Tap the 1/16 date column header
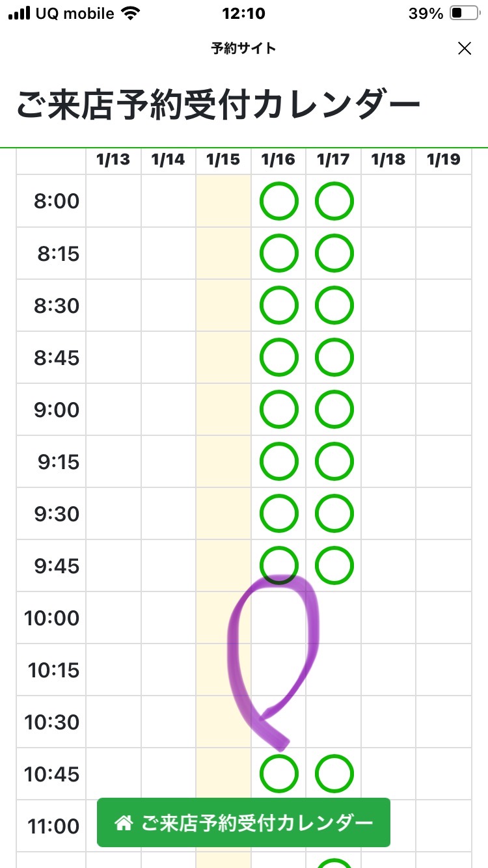Image resolution: width=488 pixels, height=868 pixels. 278,159
